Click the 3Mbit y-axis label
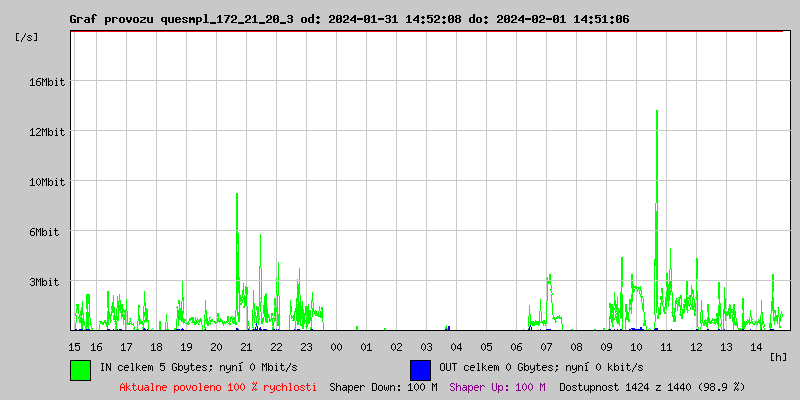The image size is (800, 400). tap(46, 282)
